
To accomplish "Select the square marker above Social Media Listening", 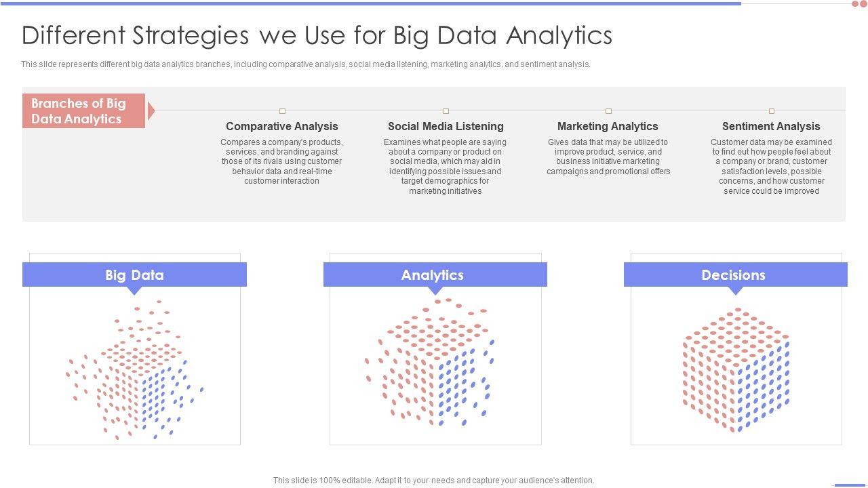I will coord(446,111).
